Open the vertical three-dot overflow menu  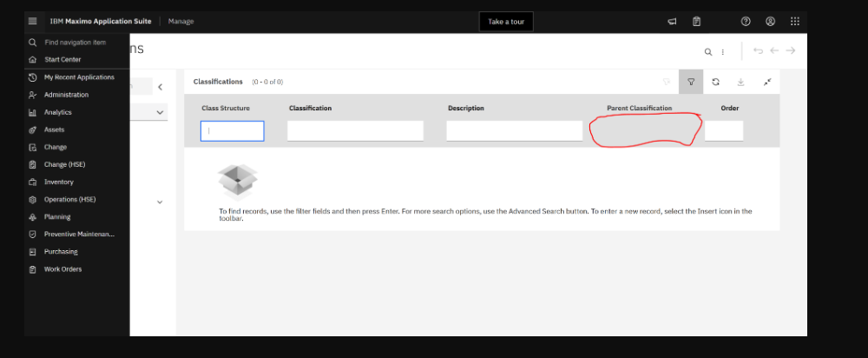tap(723, 52)
